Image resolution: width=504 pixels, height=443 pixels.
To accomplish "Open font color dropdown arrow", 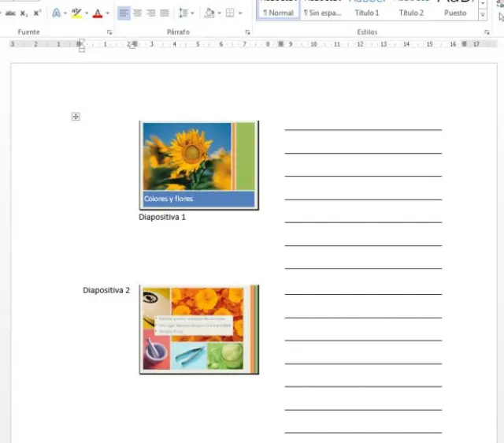I will [107, 13].
